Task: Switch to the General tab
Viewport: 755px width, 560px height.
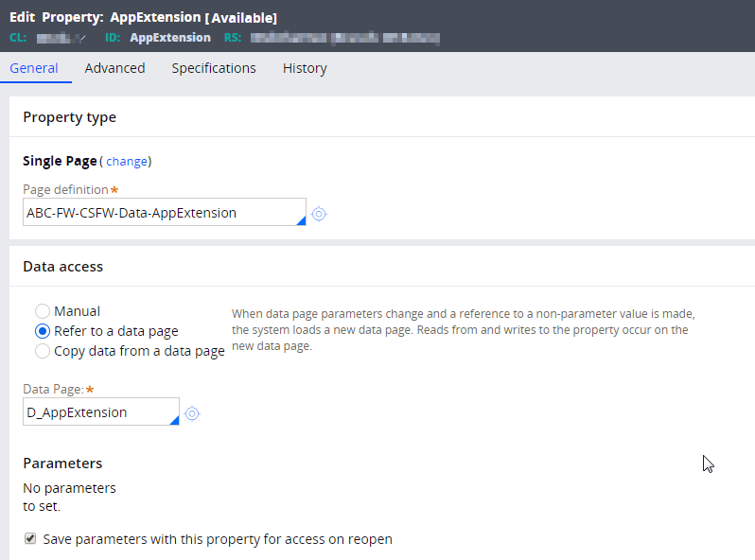Action: (34, 68)
